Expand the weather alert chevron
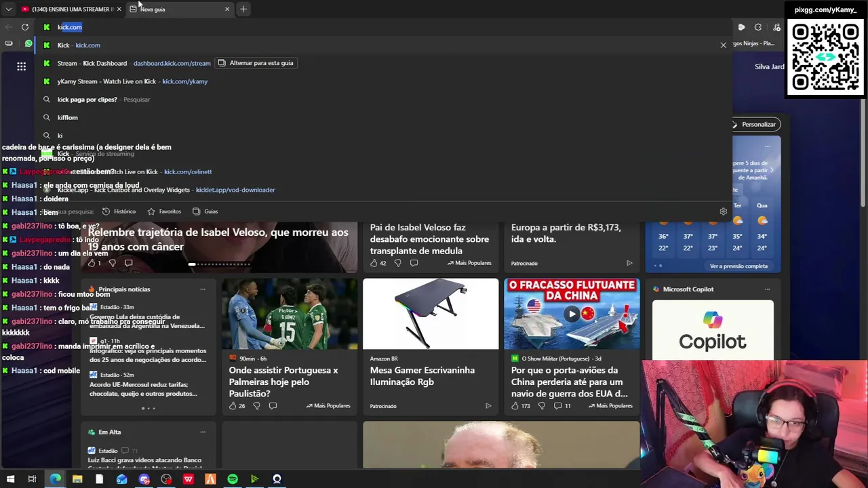The image size is (868, 488). pyautogui.click(x=771, y=170)
